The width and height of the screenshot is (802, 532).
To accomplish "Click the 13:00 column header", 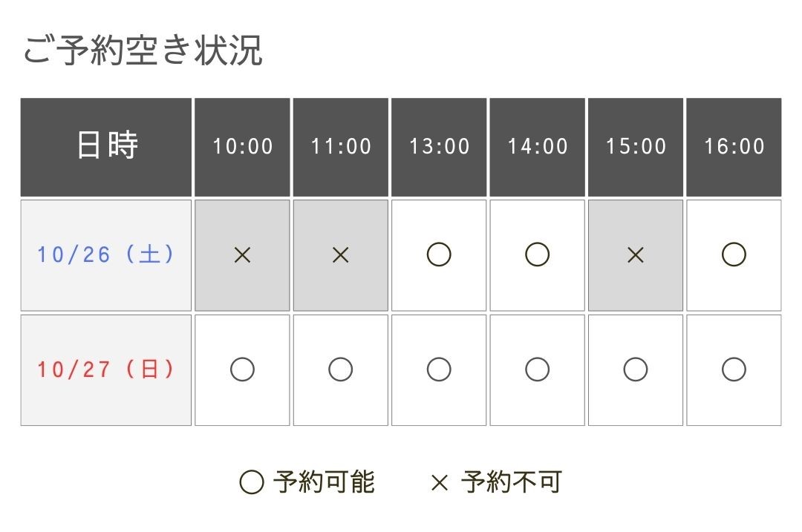I will pos(439,147).
